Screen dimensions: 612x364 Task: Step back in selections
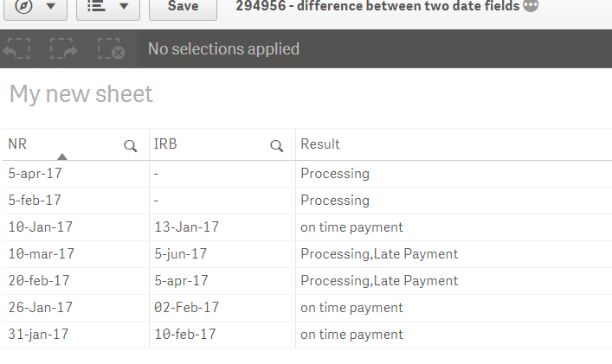pyautogui.click(x=17, y=48)
